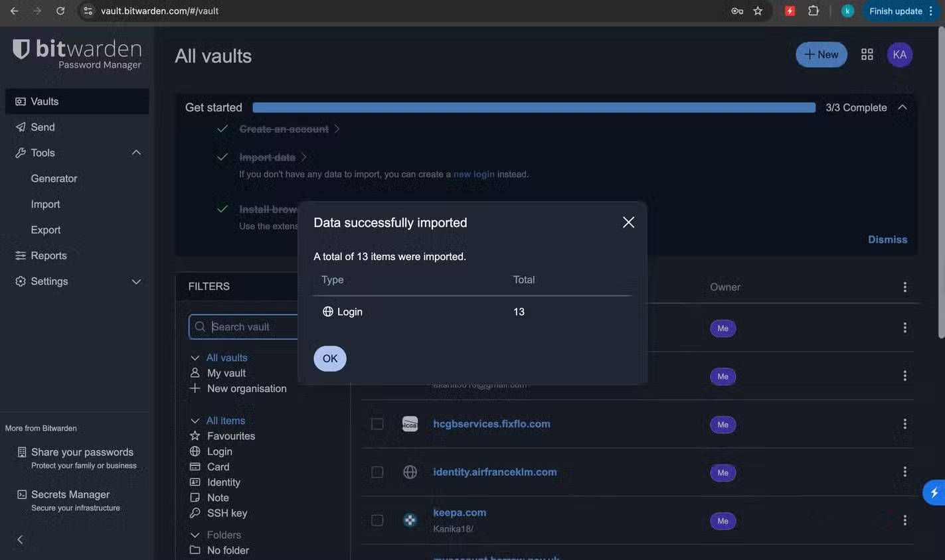Open the KA account avatar menu
This screenshot has height=560, width=945.
pyautogui.click(x=900, y=54)
